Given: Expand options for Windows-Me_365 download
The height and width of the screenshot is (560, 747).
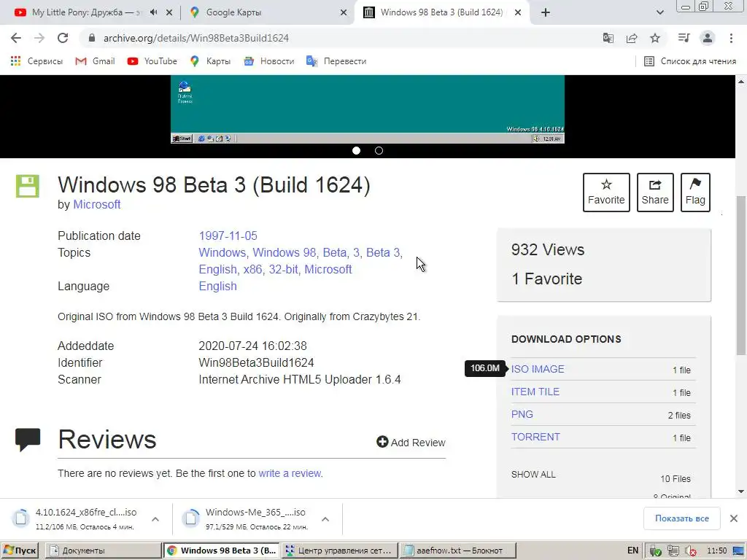Looking at the screenshot, I should [325, 519].
